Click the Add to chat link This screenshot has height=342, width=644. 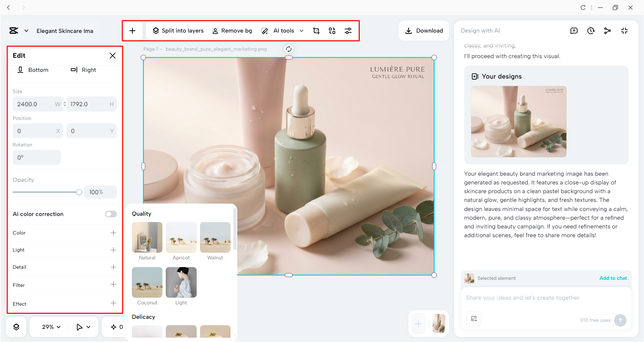pyautogui.click(x=613, y=278)
